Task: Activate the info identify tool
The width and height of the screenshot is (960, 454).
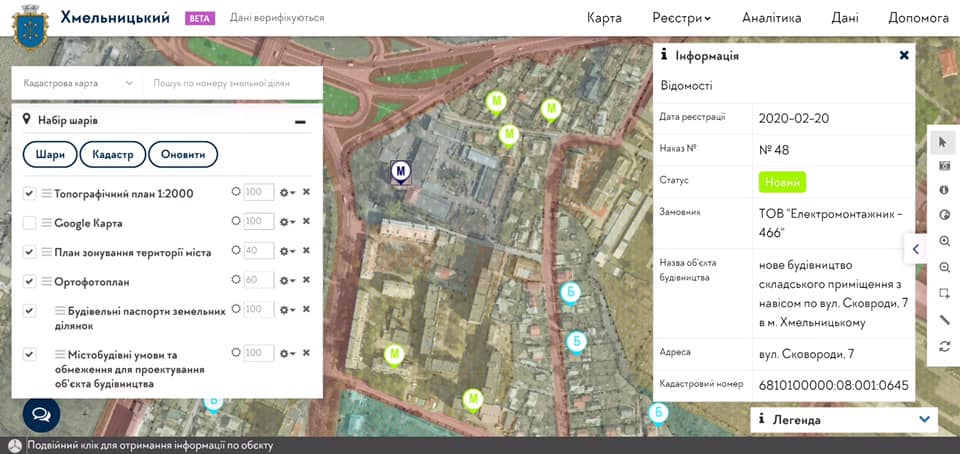Action: point(944,190)
